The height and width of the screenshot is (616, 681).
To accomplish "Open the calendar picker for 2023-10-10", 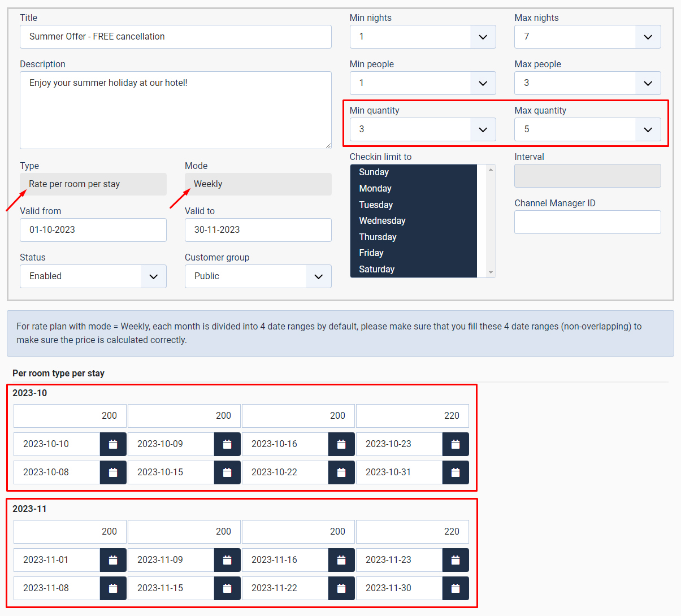I will pos(112,444).
